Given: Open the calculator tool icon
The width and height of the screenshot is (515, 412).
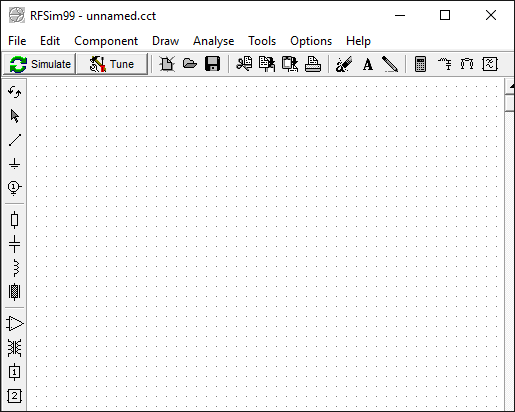Looking at the screenshot, I should coord(420,64).
